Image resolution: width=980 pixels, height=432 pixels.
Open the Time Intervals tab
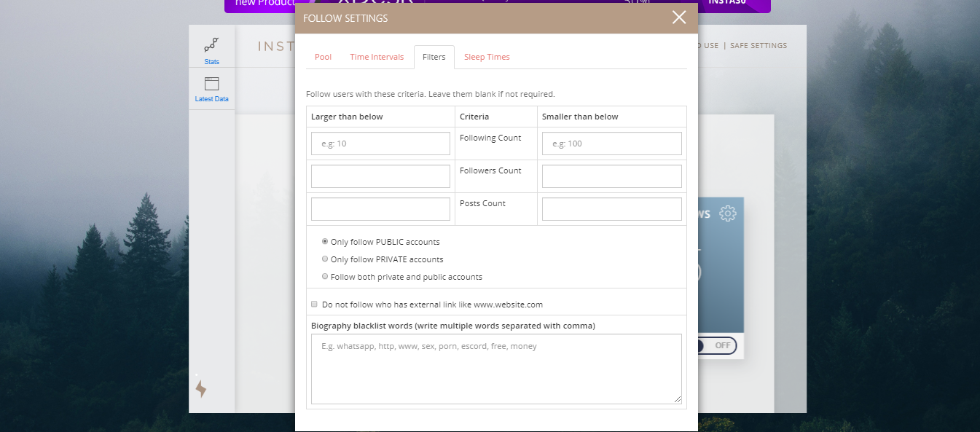click(377, 56)
